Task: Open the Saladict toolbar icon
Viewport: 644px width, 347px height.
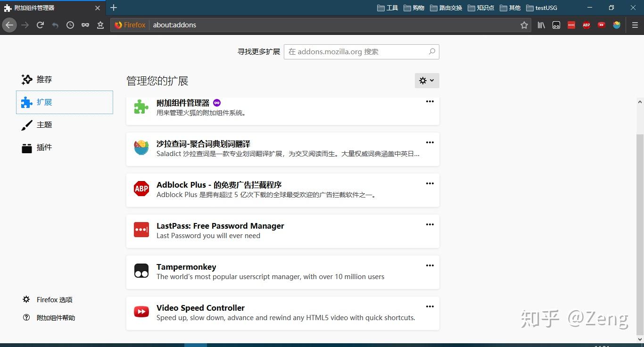Action: click(617, 25)
